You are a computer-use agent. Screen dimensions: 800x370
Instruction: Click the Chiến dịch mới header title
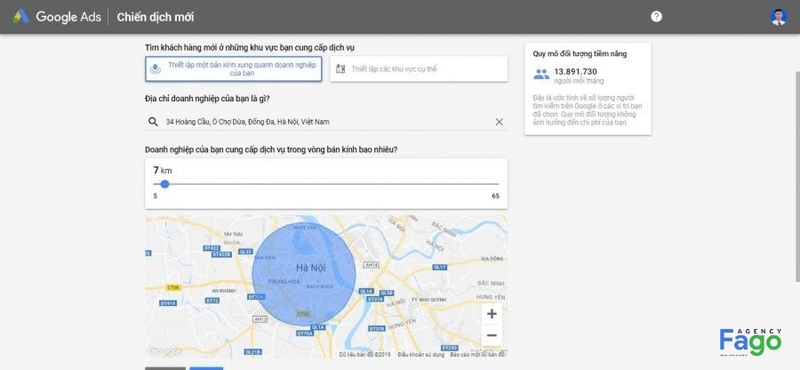click(155, 17)
